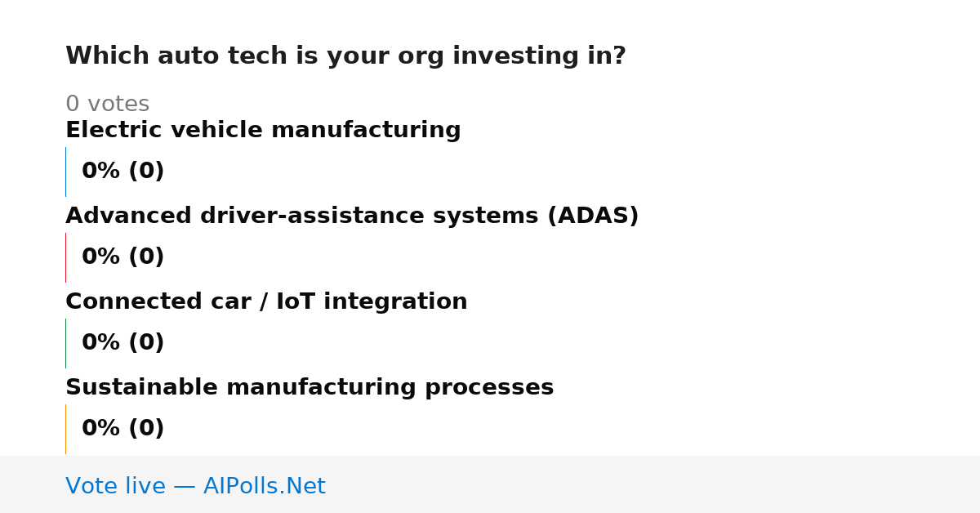
Task: Click the gray footer bar
Action: (490, 484)
